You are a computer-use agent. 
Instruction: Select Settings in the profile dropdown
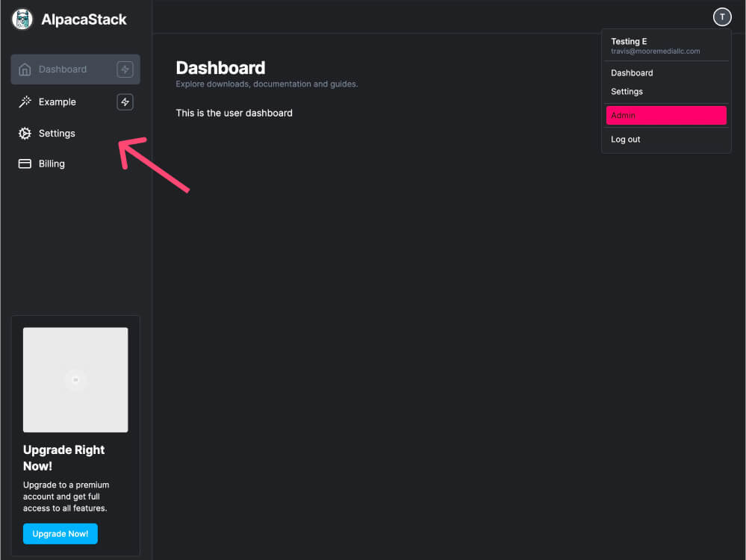(627, 91)
